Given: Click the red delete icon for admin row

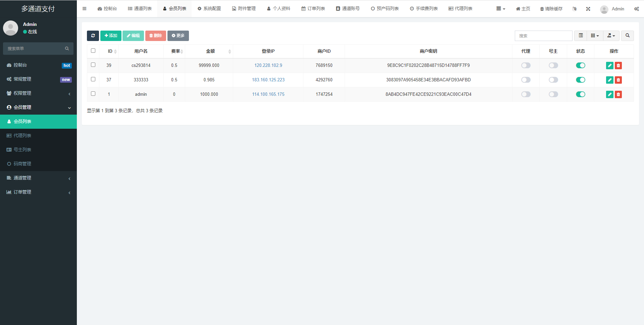Looking at the screenshot, I should point(618,94).
